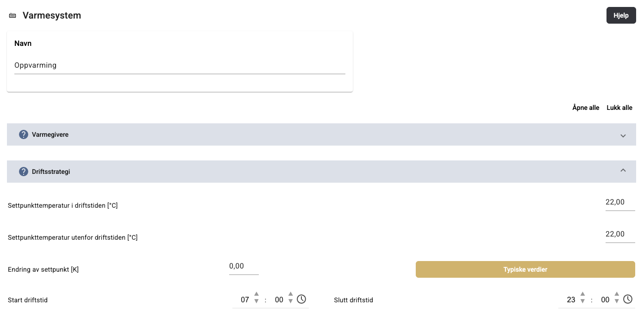Decrease Start driftstid minutes with down arrow

tap(291, 301)
